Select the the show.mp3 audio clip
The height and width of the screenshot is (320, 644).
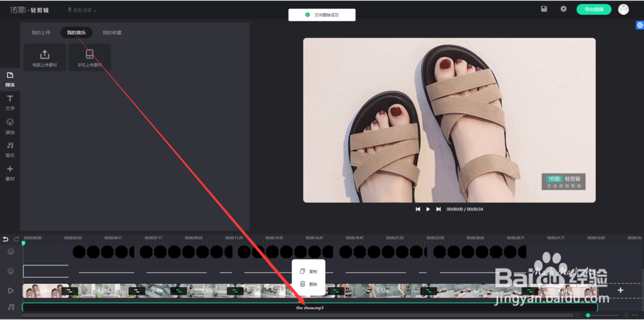pyautogui.click(x=310, y=307)
